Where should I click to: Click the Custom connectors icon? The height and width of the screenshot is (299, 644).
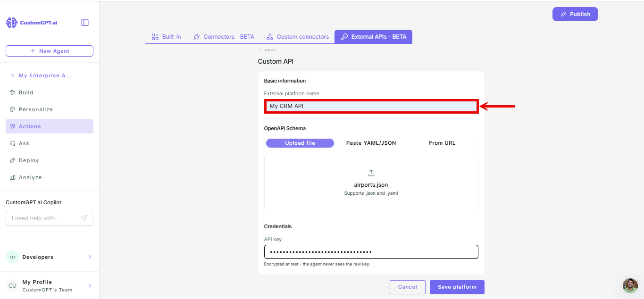270,37
